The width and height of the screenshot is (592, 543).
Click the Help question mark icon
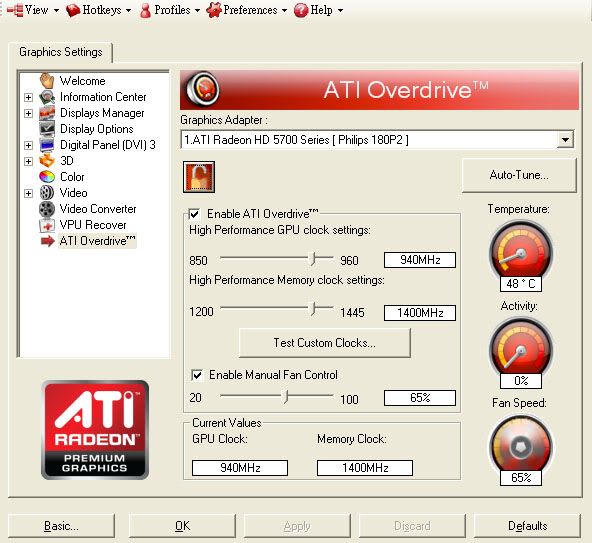301,10
